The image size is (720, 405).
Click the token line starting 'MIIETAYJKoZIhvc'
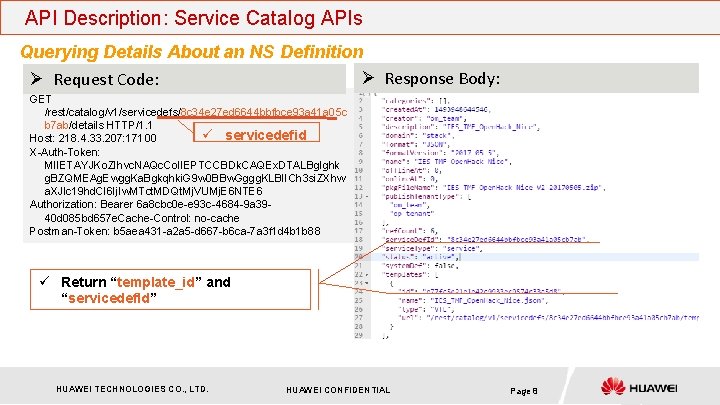coord(192,165)
